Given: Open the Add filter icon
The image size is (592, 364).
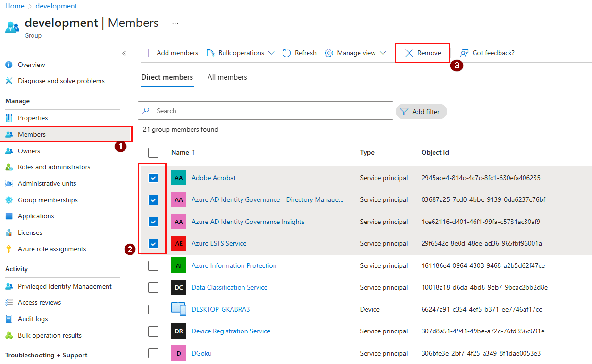Looking at the screenshot, I should [x=405, y=111].
